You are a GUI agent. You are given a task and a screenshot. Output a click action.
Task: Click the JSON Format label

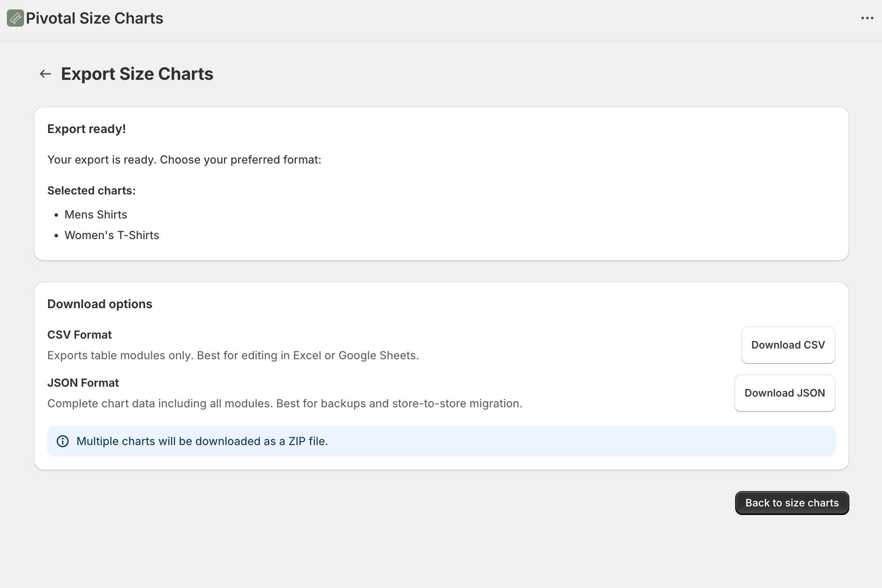pos(83,382)
